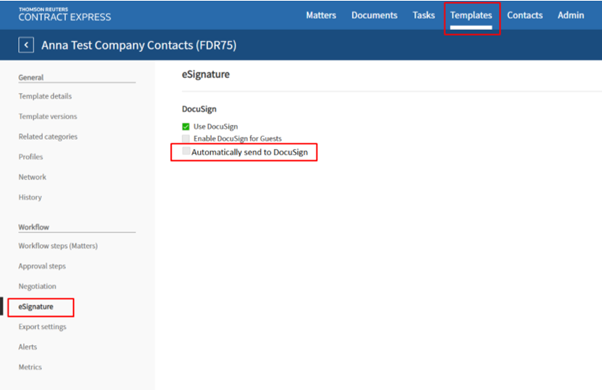
Task: Click the General section heading
Action: 31,78
